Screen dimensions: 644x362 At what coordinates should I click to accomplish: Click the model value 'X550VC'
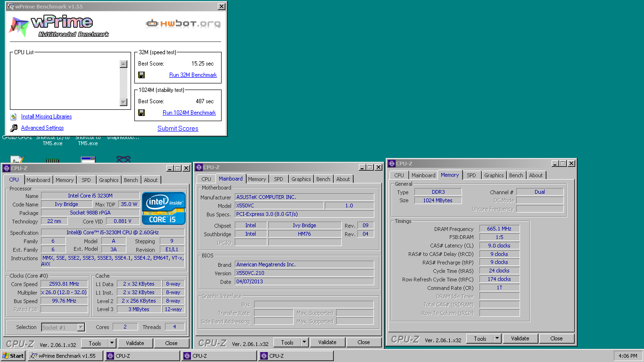point(279,206)
